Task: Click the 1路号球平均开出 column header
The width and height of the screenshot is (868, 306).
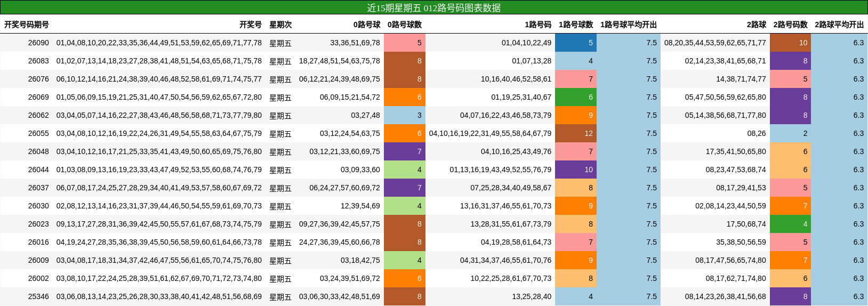Action: pyautogui.click(x=629, y=25)
